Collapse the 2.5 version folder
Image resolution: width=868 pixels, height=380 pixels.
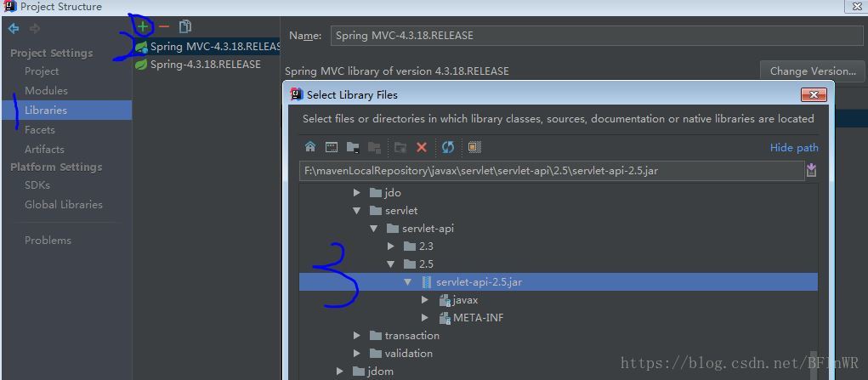(x=391, y=264)
